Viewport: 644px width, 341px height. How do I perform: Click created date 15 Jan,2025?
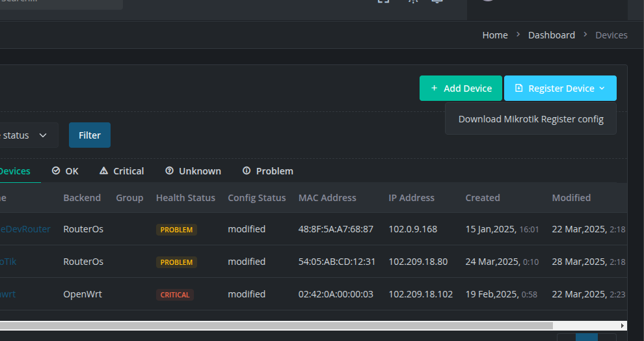click(x=490, y=229)
